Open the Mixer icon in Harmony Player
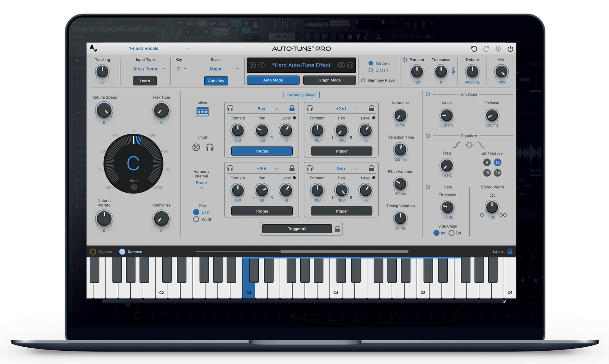Image resolution: width=609 pixels, height=364 pixels. point(202,112)
